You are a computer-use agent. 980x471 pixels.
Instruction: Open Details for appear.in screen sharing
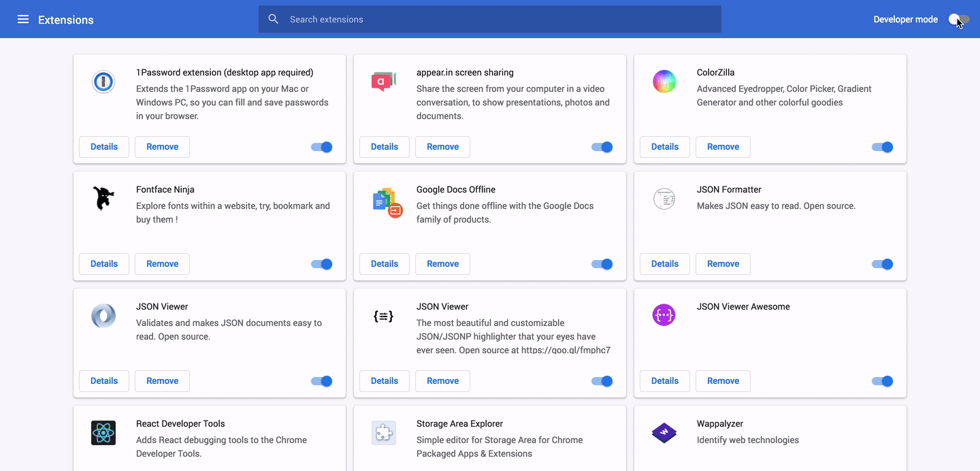[x=385, y=147]
